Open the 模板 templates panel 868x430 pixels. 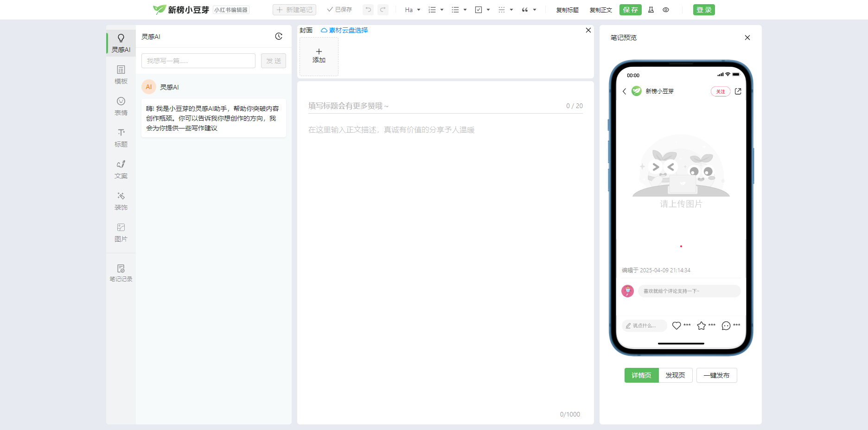(x=121, y=75)
